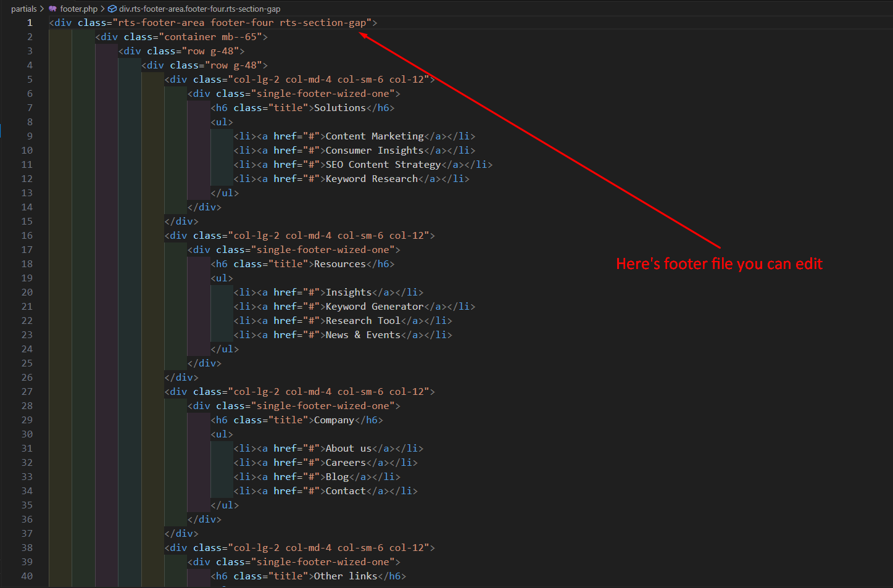Click line number 16 in the gutter
Viewport: 893px width, 588px height.
[x=27, y=236]
